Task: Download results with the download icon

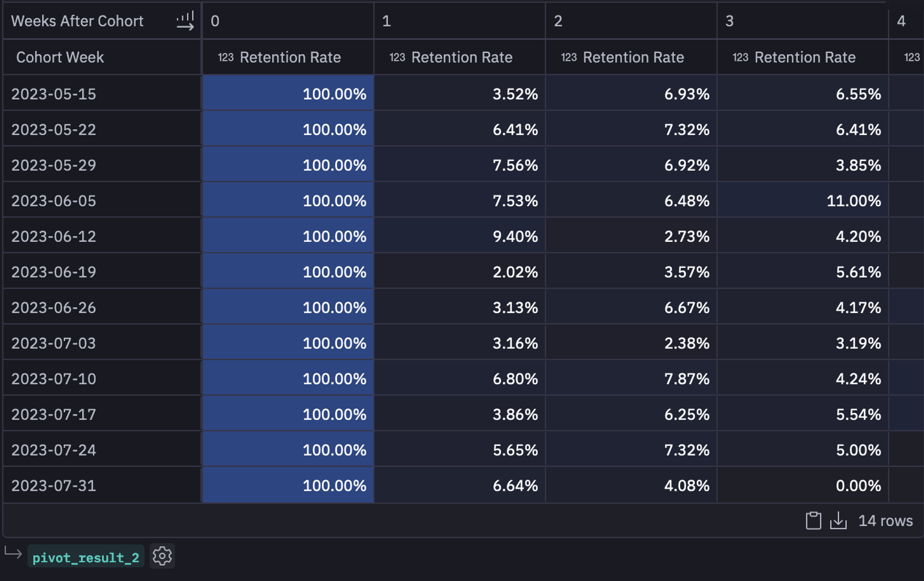Action: (x=838, y=520)
